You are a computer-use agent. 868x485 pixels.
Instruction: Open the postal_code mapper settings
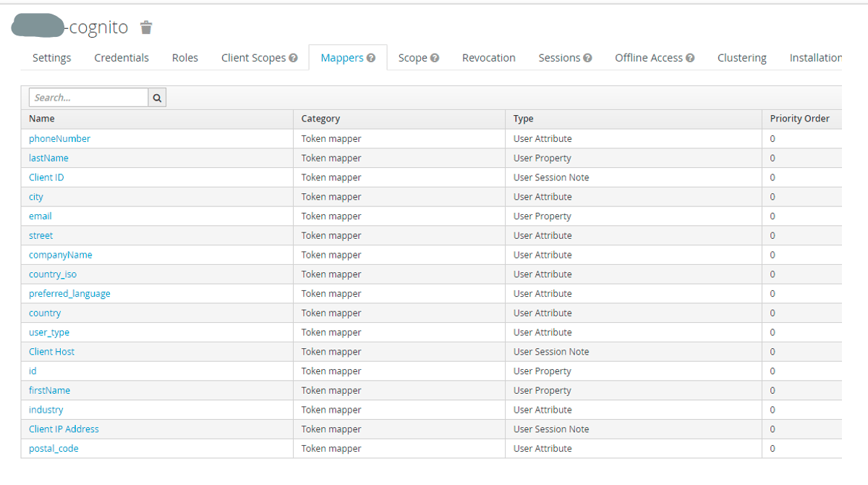pos(54,448)
